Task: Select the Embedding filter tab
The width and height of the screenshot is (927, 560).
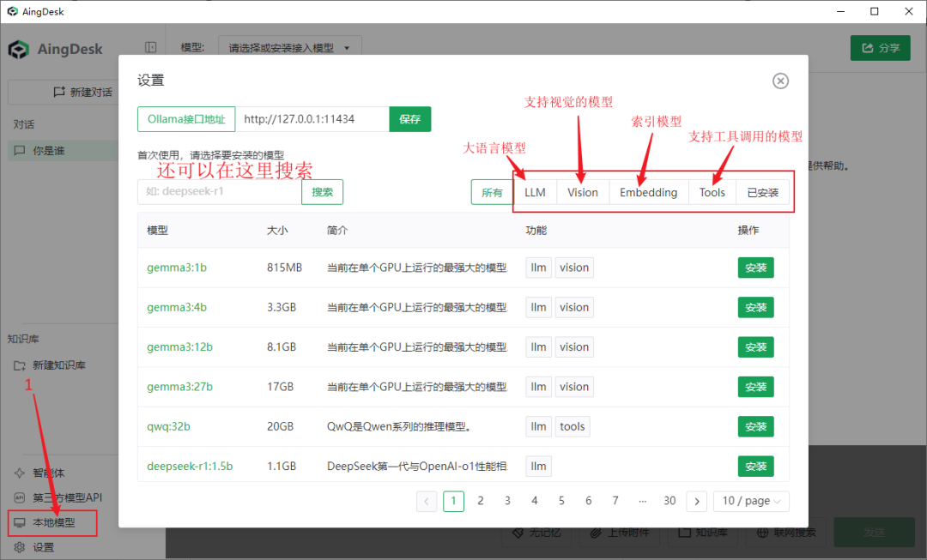Action: click(649, 193)
